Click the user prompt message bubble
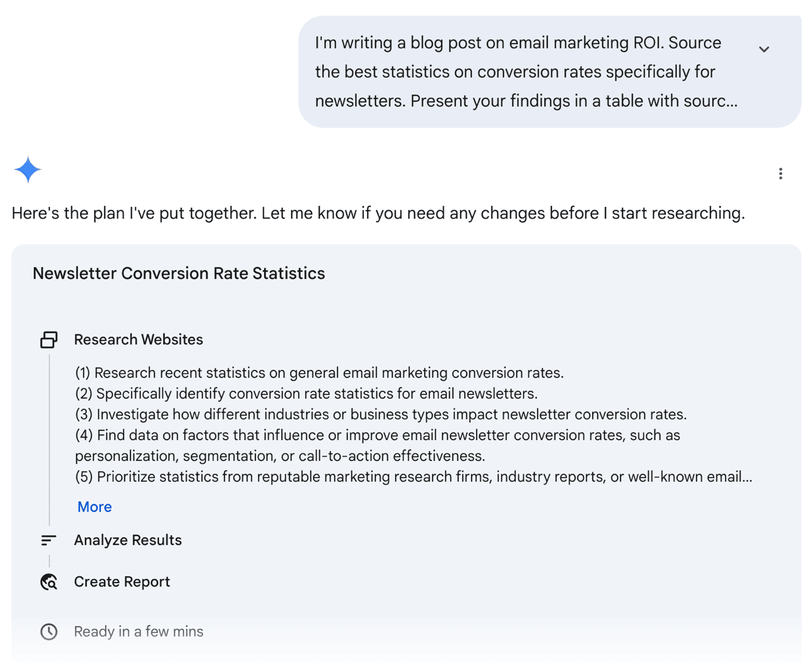Screen dimensions: 812x662 point(549,72)
